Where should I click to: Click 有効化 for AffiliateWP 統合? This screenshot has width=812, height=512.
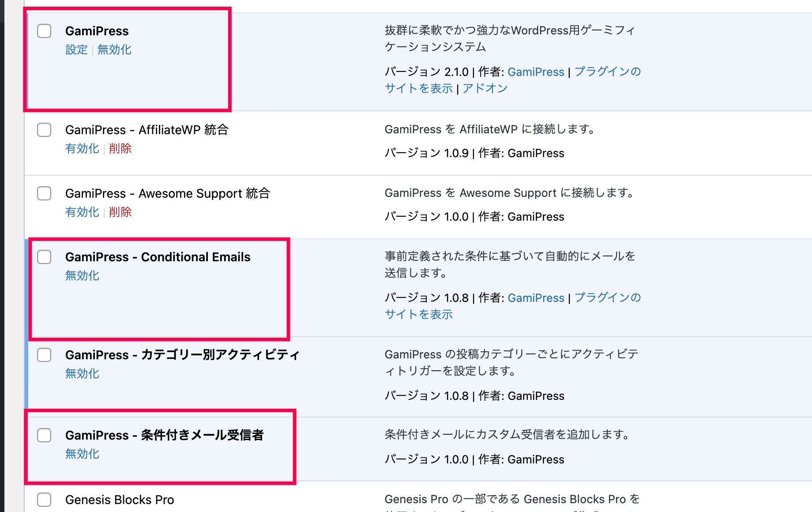82,148
